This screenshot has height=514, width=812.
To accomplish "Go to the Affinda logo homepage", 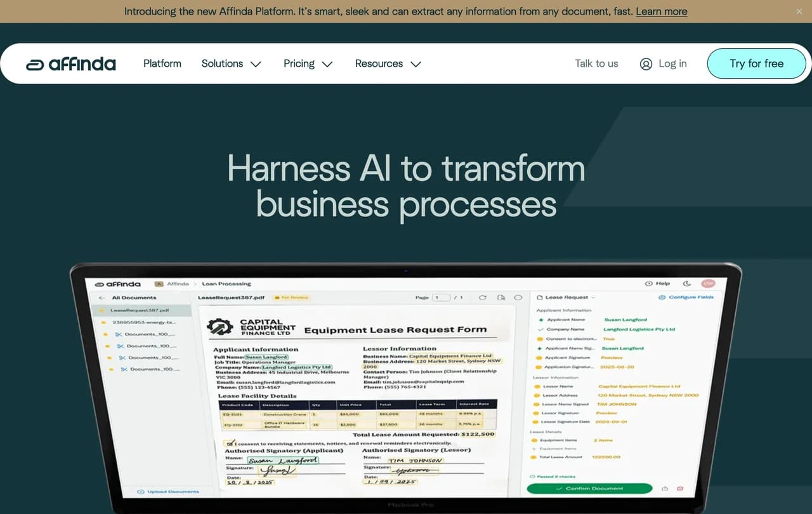I will [x=71, y=63].
